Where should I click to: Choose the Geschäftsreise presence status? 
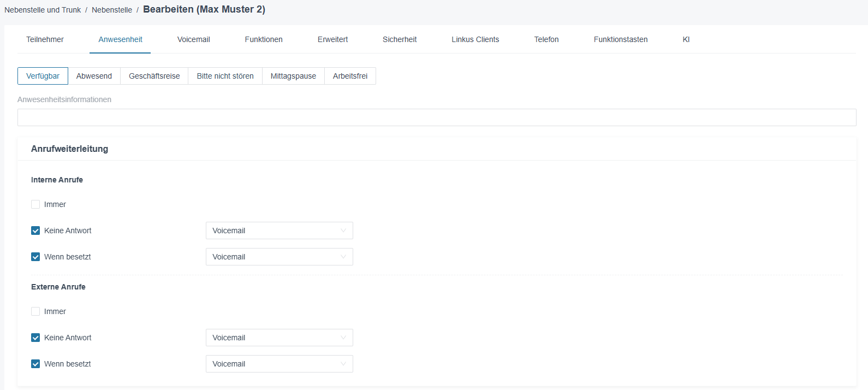point(154,76)
